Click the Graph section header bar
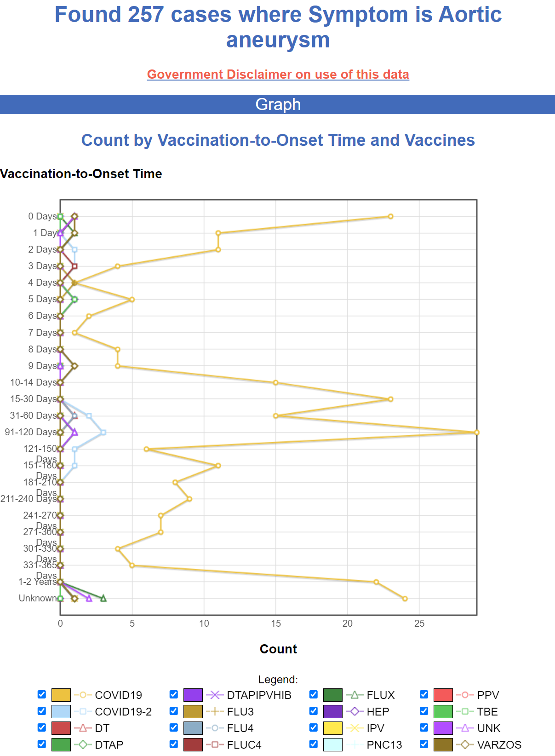This screenshot has height=756, width=555. [x=278, y=104]
